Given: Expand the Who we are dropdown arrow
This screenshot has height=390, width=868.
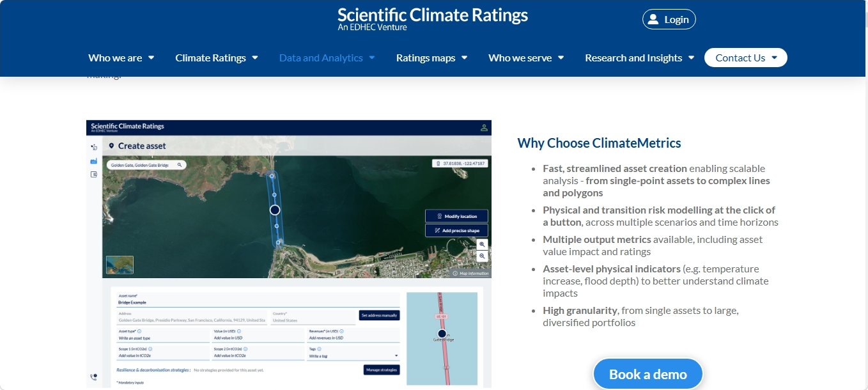Looking at the screenshot, I should (151, 58).
